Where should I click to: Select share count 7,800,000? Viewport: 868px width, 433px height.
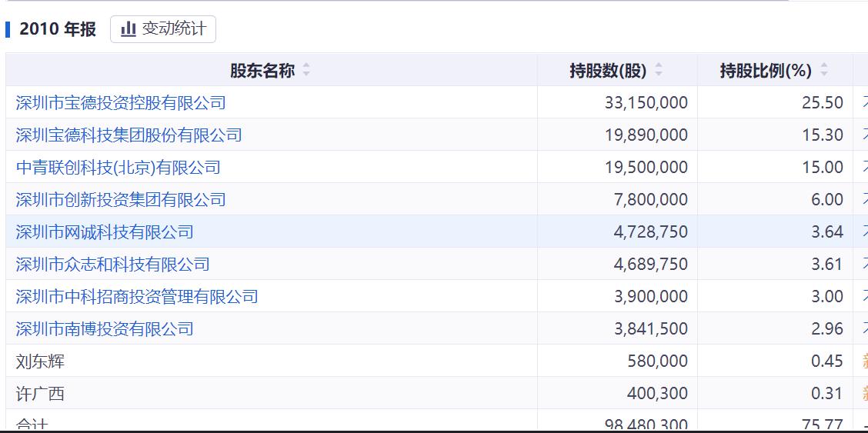(x=651, y=199)
